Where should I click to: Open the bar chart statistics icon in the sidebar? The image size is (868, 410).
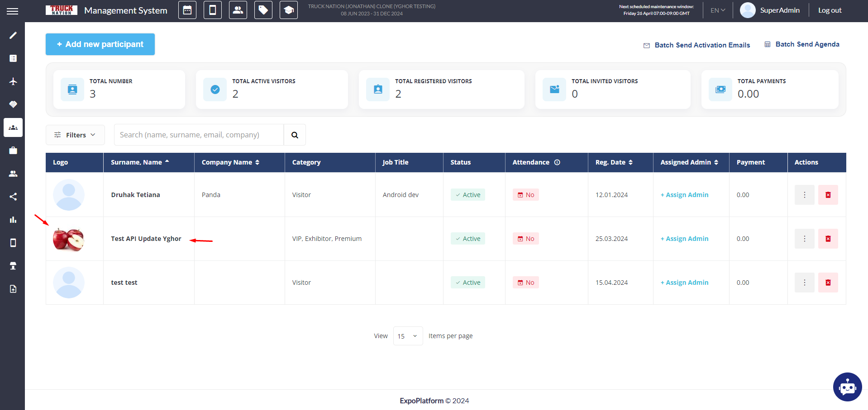coord(13,220)
